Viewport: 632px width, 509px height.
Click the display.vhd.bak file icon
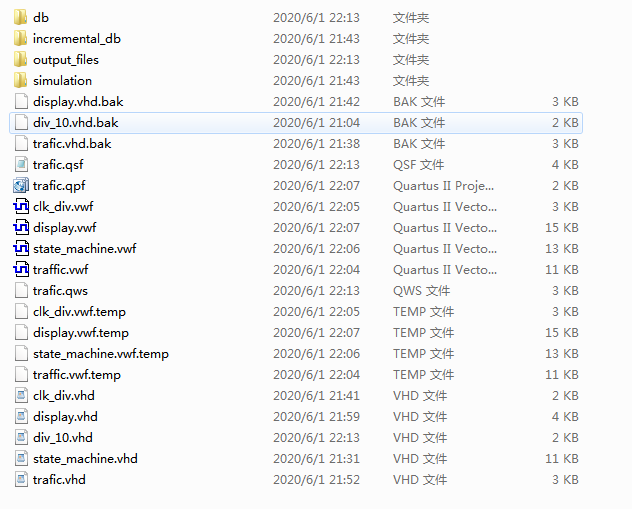click(21, 101)
